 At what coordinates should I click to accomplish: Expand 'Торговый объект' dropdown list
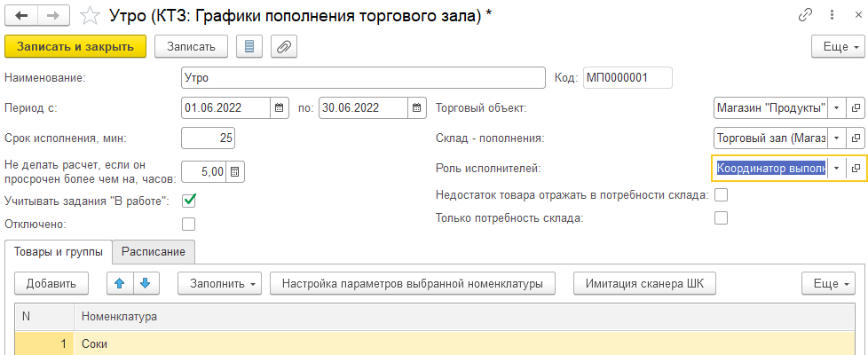836,108
